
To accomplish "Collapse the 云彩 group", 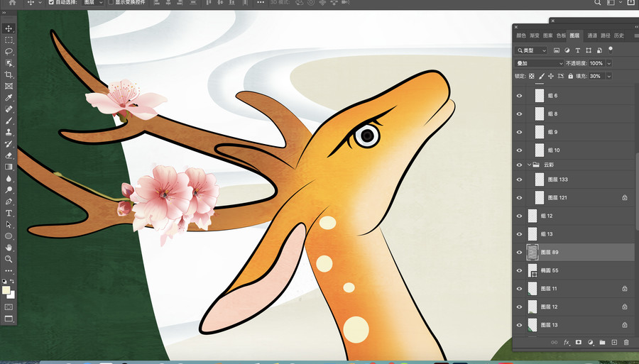I will 529,165.
